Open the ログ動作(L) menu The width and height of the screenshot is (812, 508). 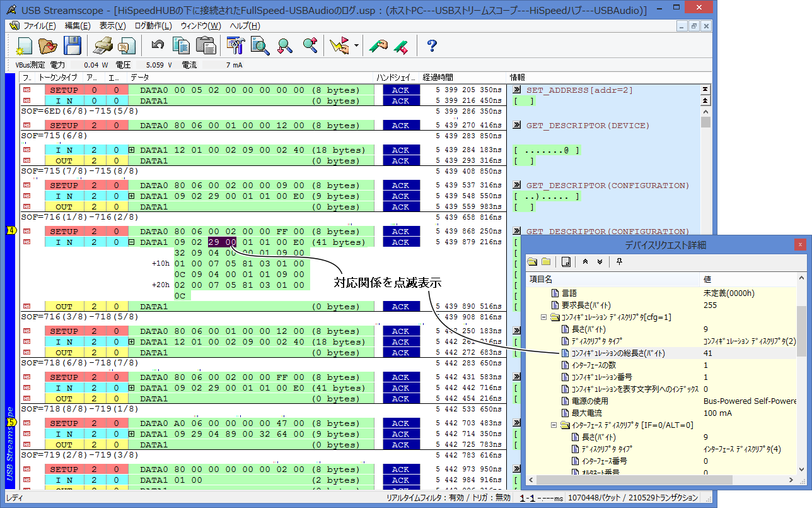click(x=153, y=26)
